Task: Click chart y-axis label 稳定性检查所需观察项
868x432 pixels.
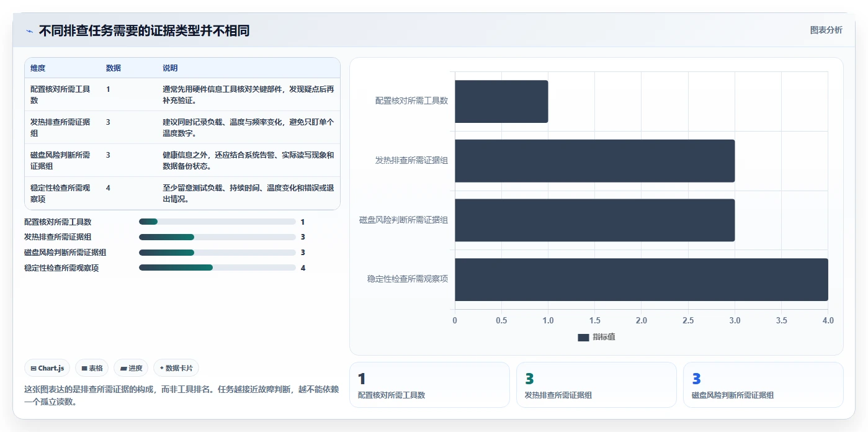Action: point(408,279)
